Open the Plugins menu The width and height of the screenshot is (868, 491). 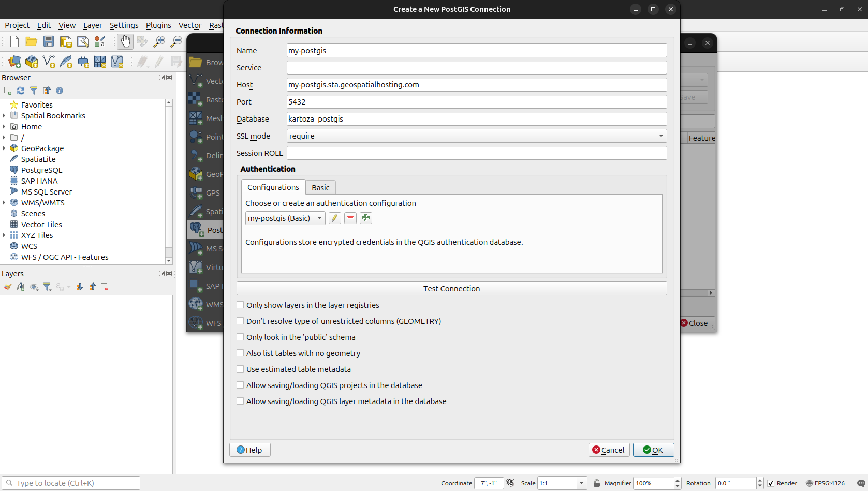click(158, 25)
